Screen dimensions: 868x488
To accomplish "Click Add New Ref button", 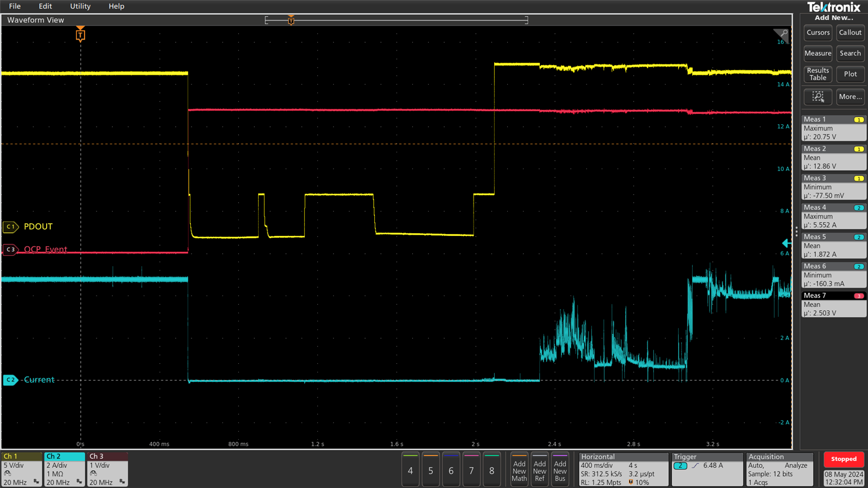I will coord(540,470).
